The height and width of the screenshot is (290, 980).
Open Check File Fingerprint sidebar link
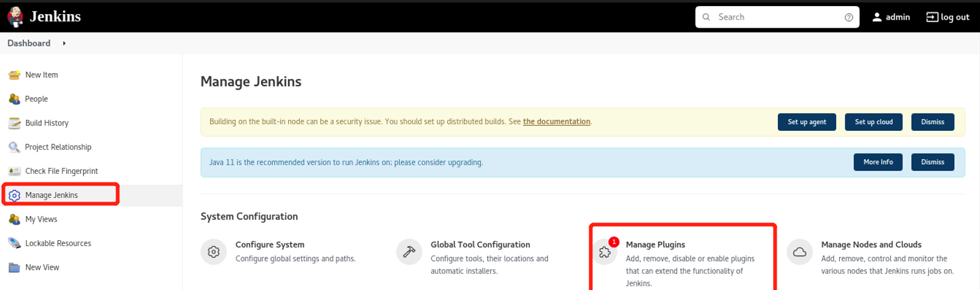61,171
